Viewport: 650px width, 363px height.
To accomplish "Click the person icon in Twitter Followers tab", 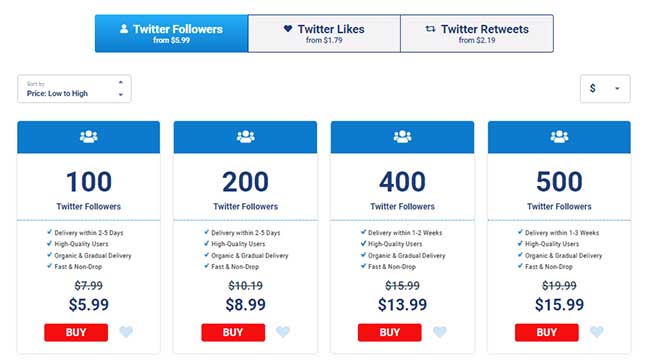I will click(124, 29).
